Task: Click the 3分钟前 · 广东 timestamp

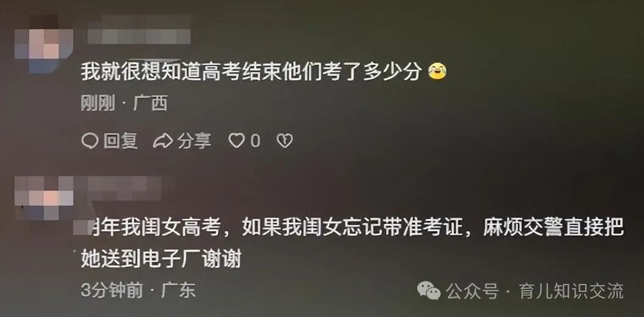Action: (137, 291)
